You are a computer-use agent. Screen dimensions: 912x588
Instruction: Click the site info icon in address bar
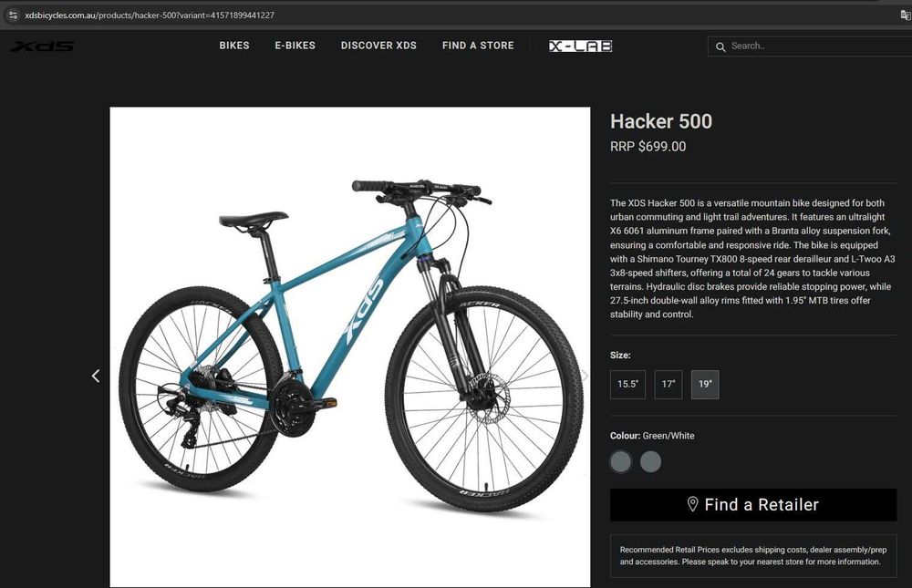coord(13,15)
